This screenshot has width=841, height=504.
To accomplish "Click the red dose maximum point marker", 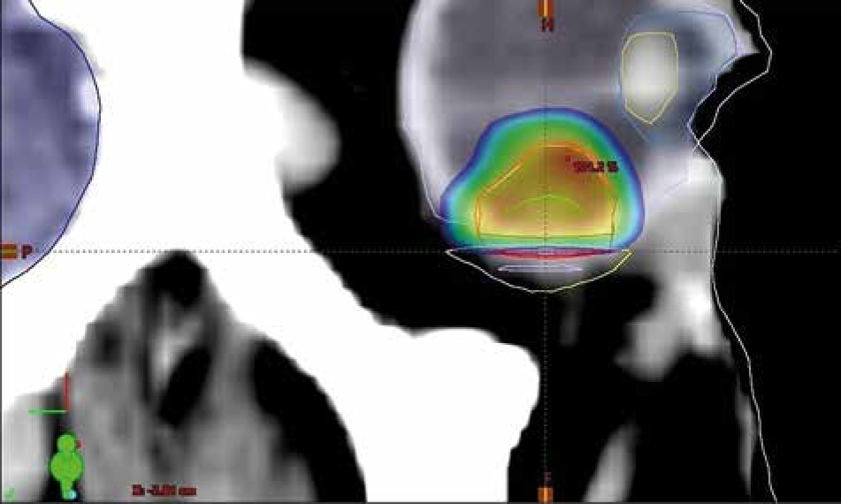I will point(568,159).
